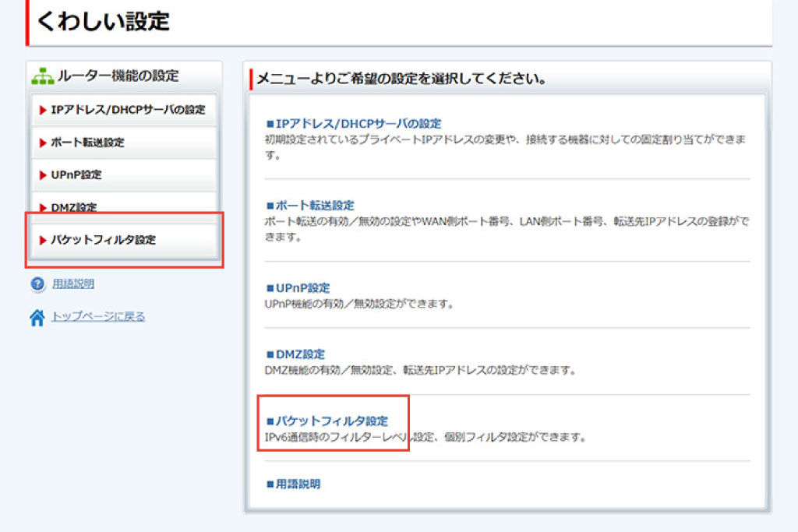Click the home icon in the sidebar
The height and width of the screenshot is (532, 798).
[37, 317]
